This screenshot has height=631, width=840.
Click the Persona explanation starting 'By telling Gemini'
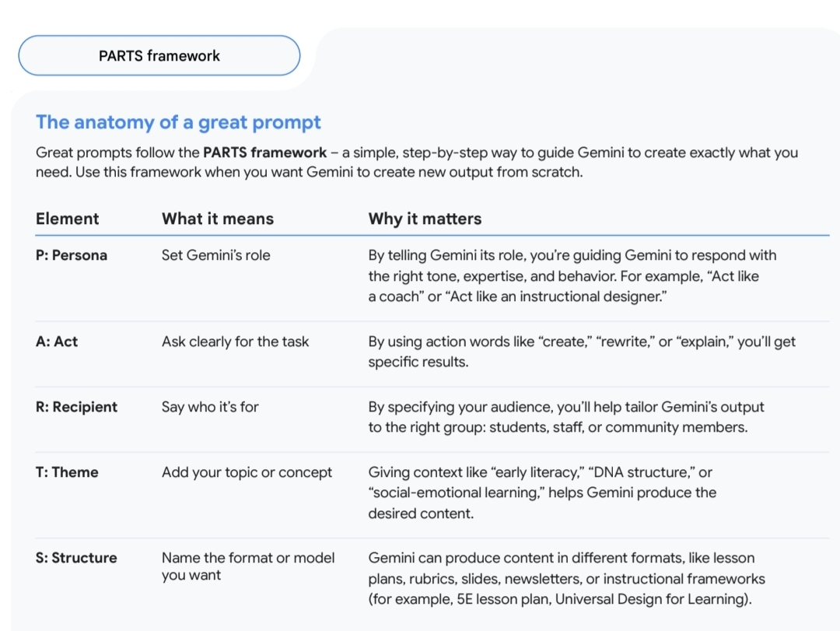tap(572, 275)
